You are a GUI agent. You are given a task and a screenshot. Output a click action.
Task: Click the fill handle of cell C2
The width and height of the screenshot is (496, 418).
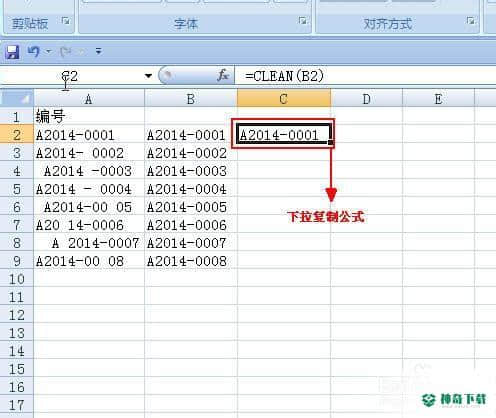[x=330, y=143]
